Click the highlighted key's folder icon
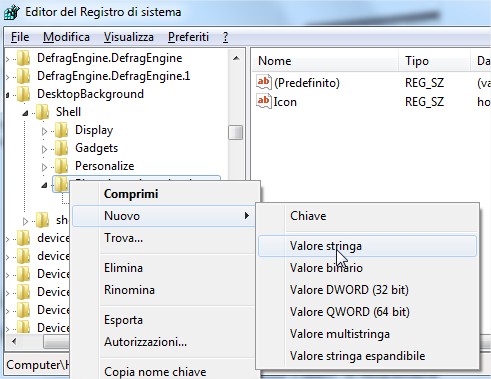Image resolution: width=491 pixels, height=379 pixels. point(61,184)
